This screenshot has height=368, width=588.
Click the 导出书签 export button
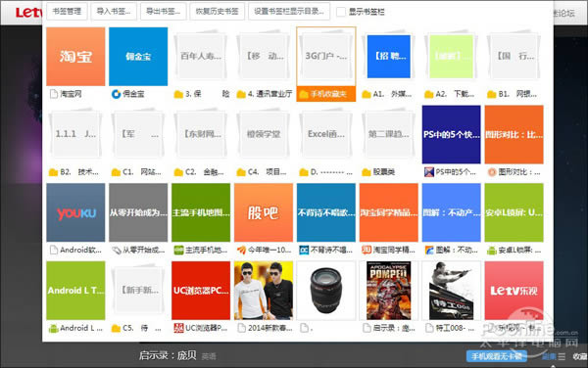pyautogui.click(x=163, y=11)
